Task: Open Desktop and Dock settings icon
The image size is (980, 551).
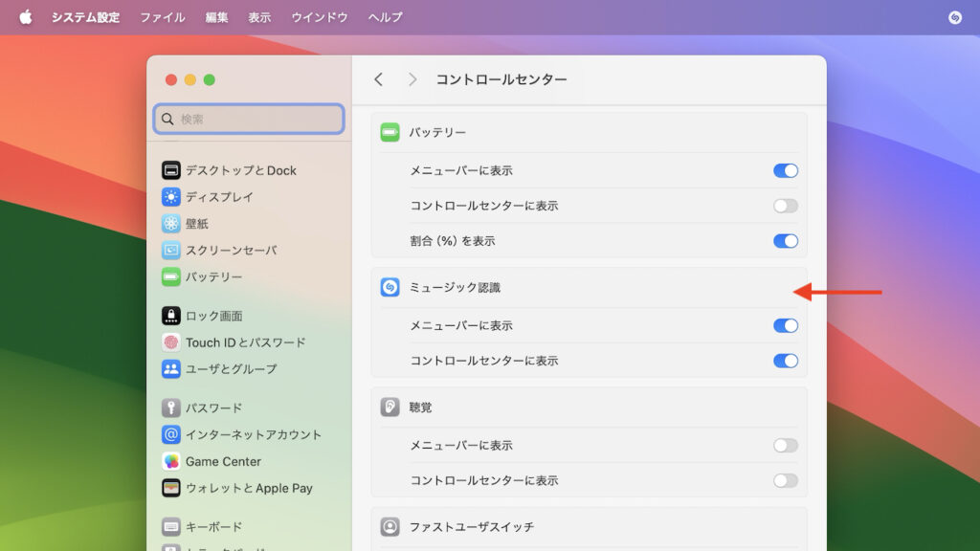Action: (x=171, y=170)
